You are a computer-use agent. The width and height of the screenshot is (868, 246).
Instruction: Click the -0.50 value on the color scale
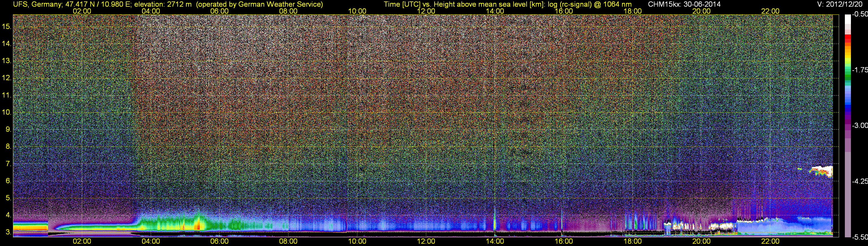click(860, 14)
